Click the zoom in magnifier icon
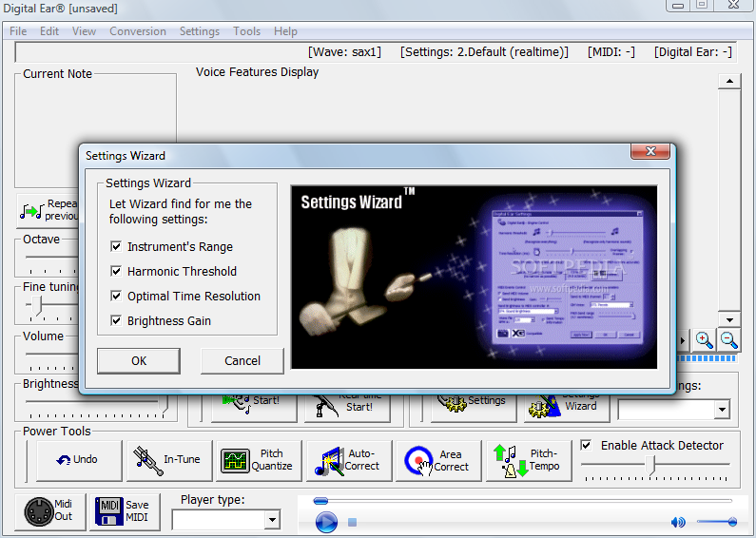This screenshot has height=538, width=756. 705,340
